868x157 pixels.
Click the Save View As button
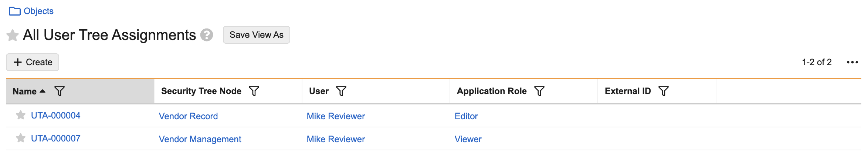pyautogui.click(x=257, y=35)
